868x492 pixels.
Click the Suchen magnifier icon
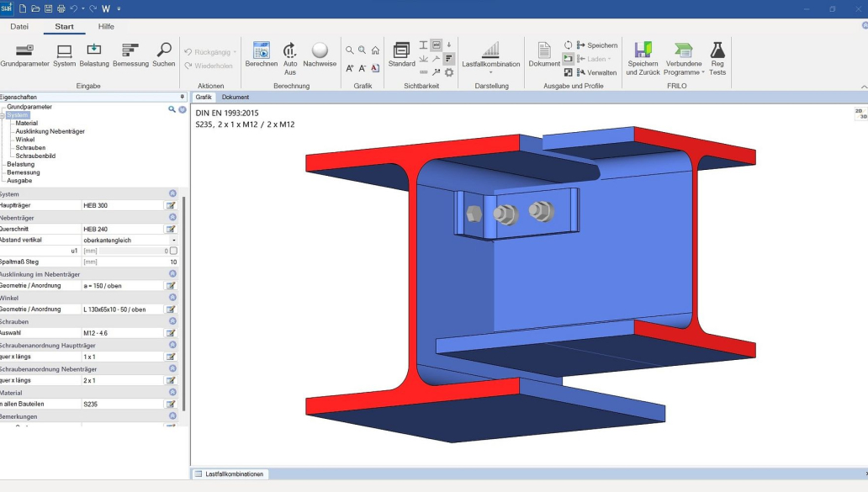pyautogui.click(x=164, y=50)
